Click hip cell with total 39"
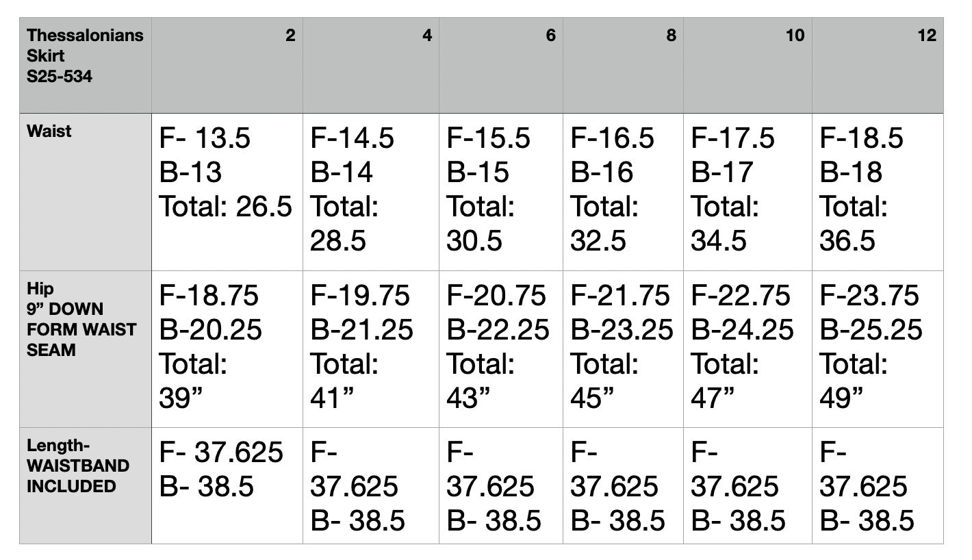 pyautogui.click(x=227, y=349)
